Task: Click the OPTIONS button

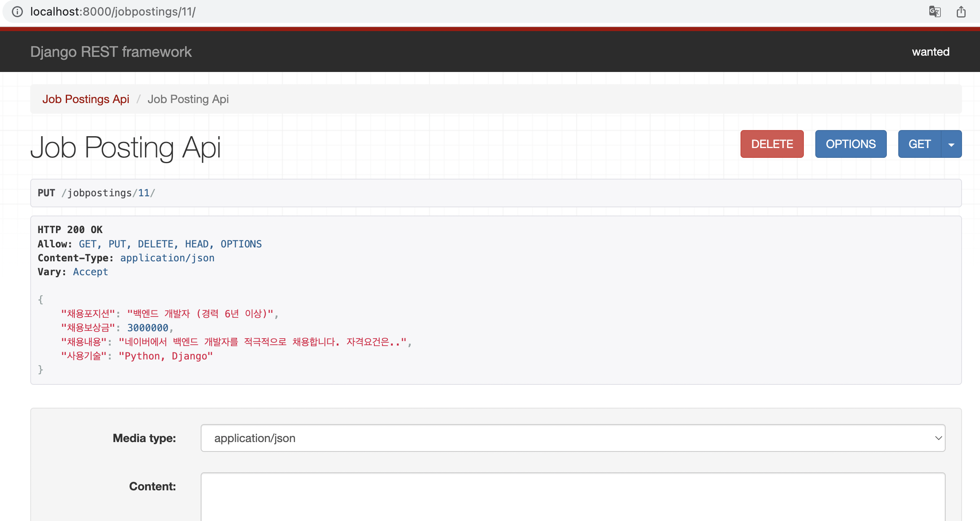Action: [x=851, y=144]
